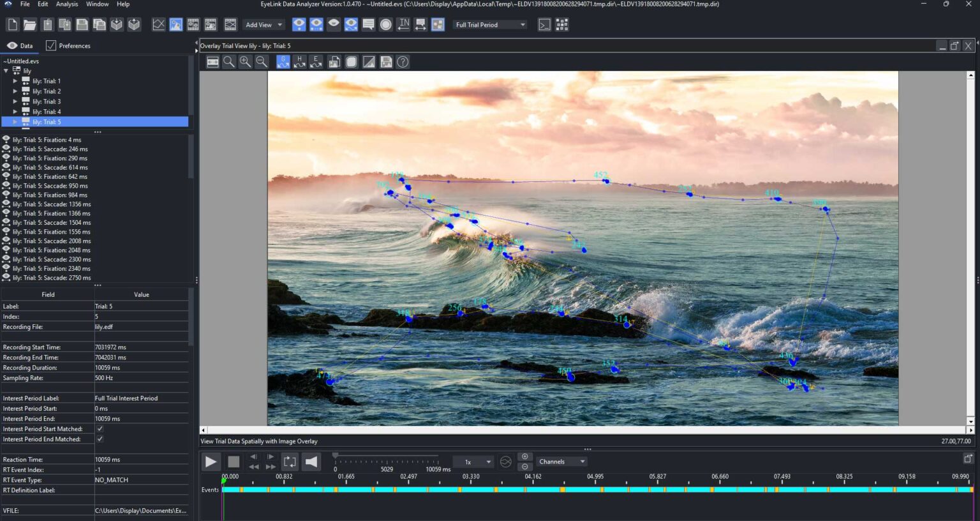Click the playback position slider handle
The image size is (980, 521).
click(336, 456)
